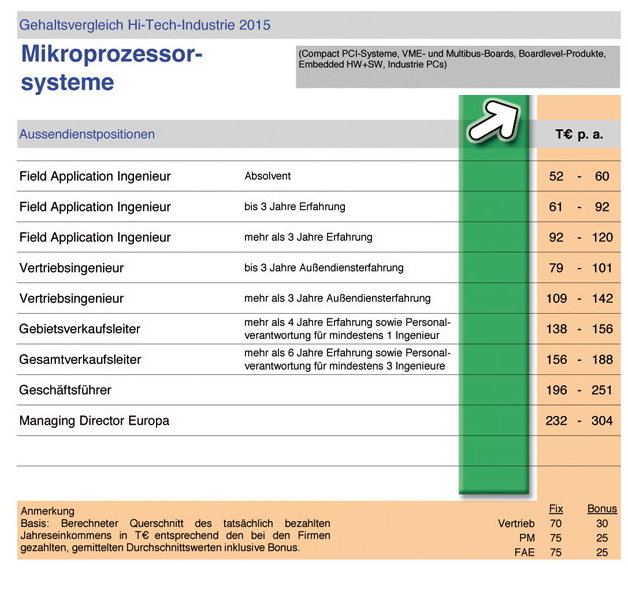The width and height of the screenshot is (628, 597).
Task: Select the value 52 in the Absolvent row
Action: point(556,176)
